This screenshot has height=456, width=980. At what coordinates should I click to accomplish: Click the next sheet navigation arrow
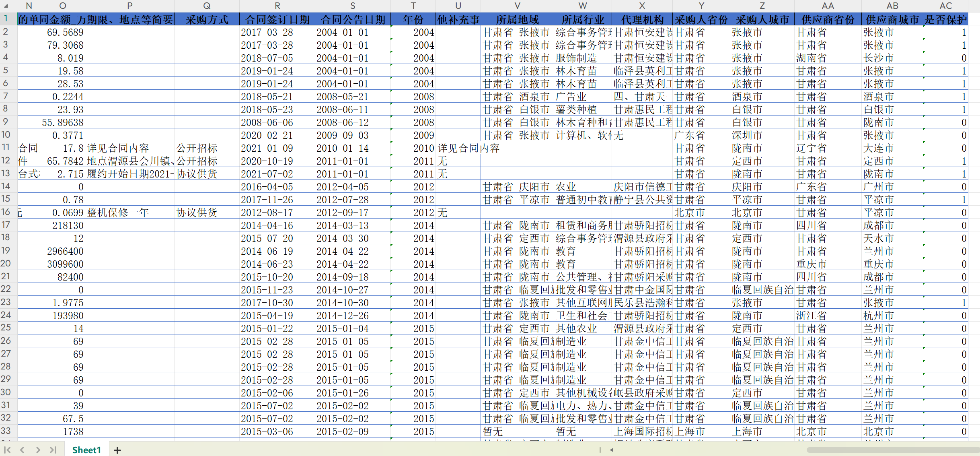(38, 450)
